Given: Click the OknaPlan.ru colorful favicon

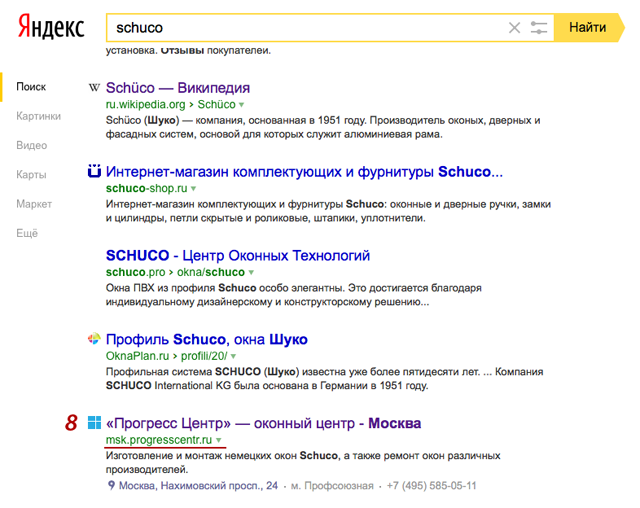Looking at the screenshot, I should point(94,339).
